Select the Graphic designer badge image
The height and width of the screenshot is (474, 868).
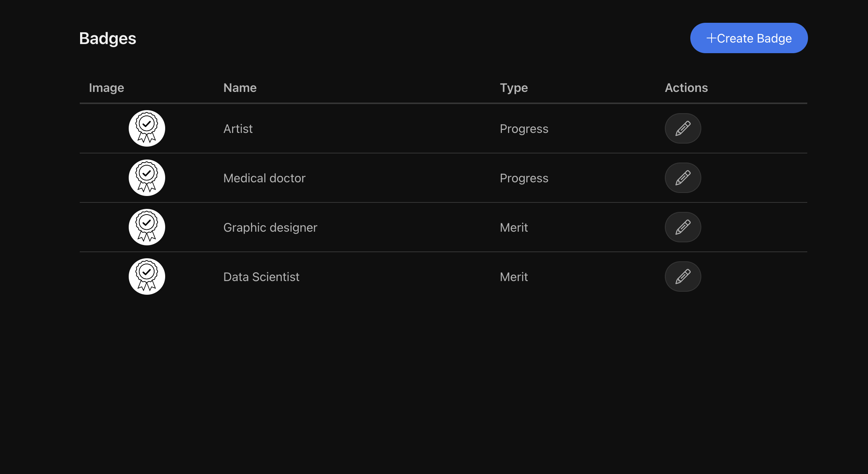click(x=147, y=227)
